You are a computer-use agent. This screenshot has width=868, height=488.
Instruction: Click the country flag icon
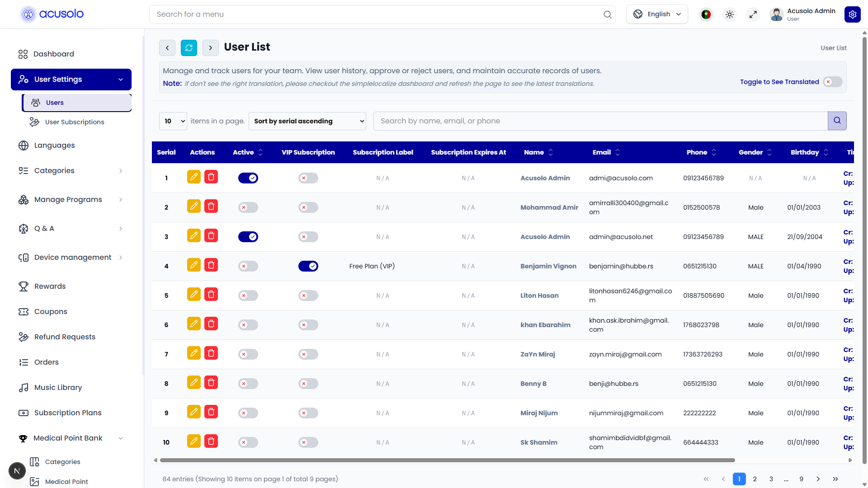[706, 14]
